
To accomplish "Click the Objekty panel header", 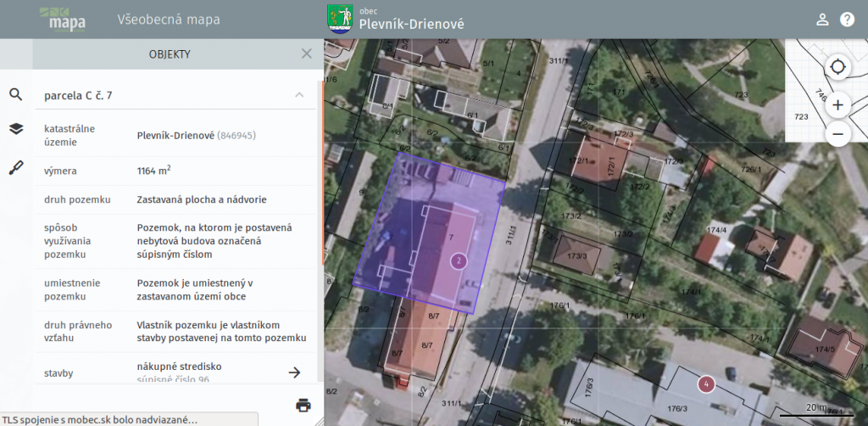I will pos(170,54).
